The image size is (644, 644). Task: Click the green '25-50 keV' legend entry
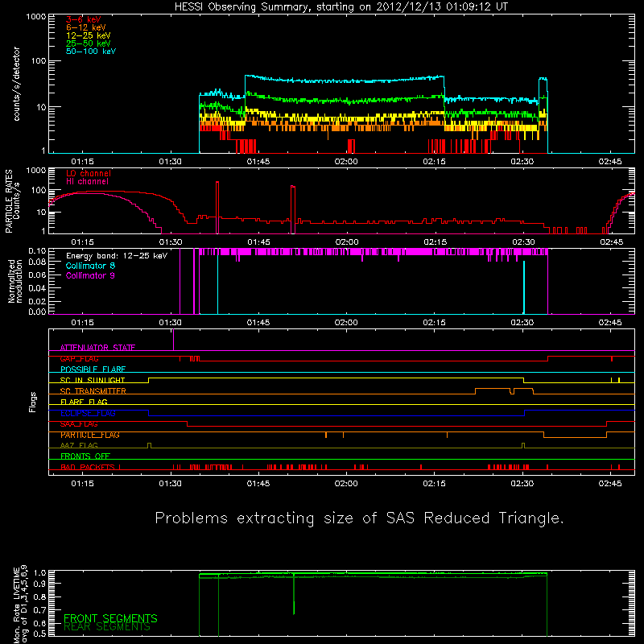pyautogui.click(x=89, y=43)
